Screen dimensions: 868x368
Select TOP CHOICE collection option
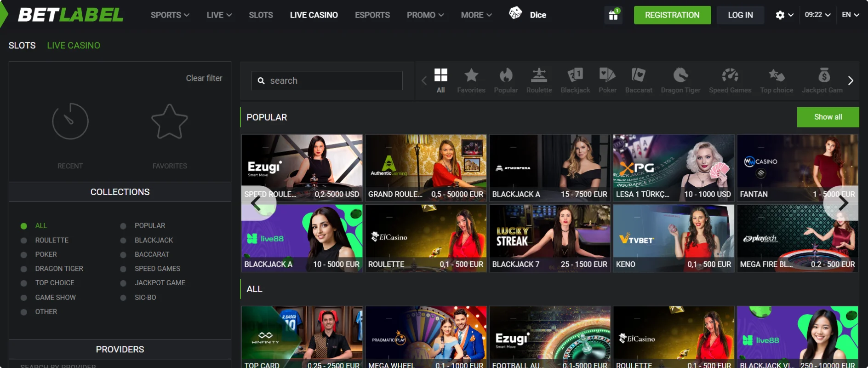(47, 283)
